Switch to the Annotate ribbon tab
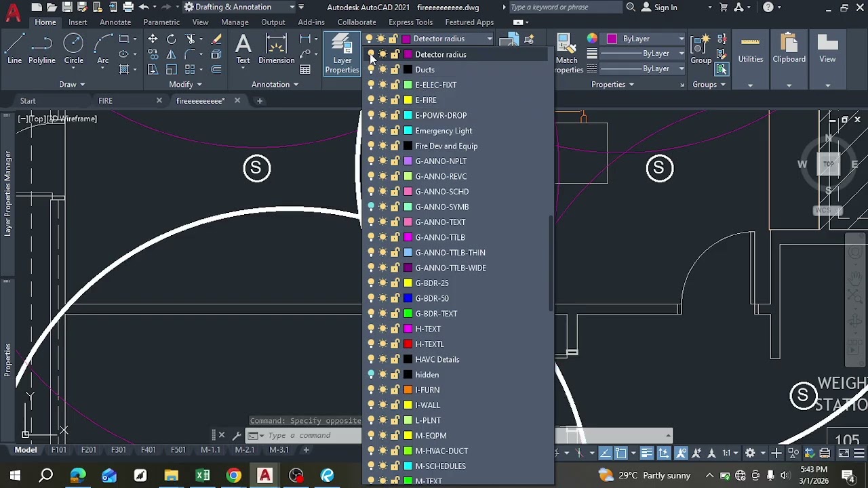This screenshot has width=868, height=488. click(115, 22)
